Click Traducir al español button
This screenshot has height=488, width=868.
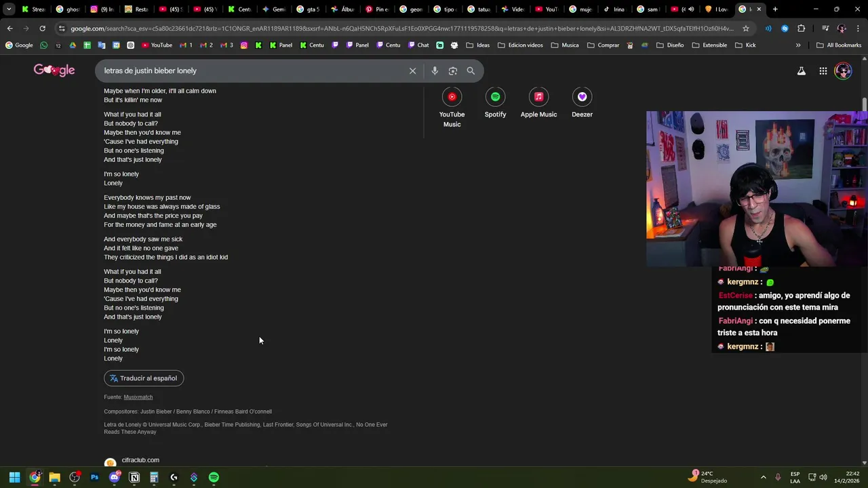[144, 378]
